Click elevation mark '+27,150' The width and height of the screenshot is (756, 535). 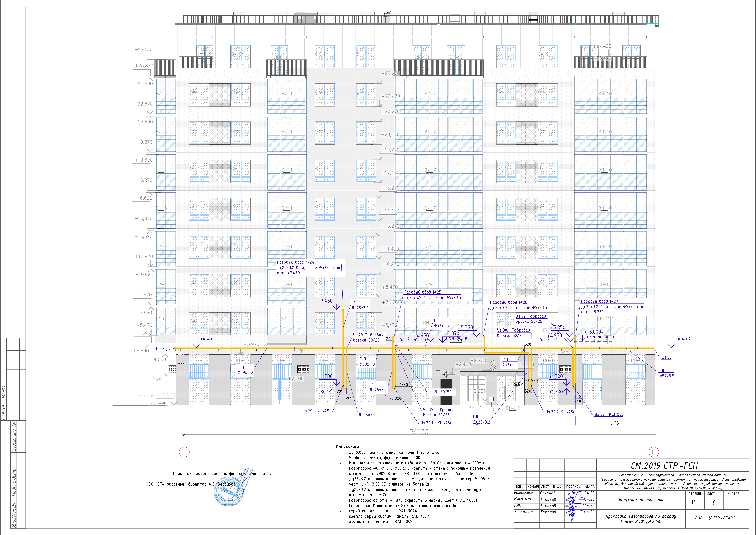point(143,49)
